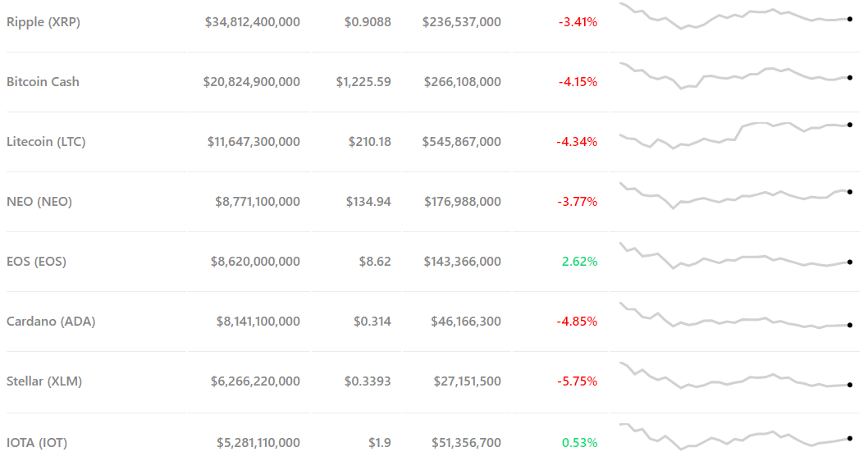The width and height of the screenshot is (868, 461).
Task: Click the Bitcoin Cash sparkline chart
Action: pyautogui.click(x=735, y=76)
